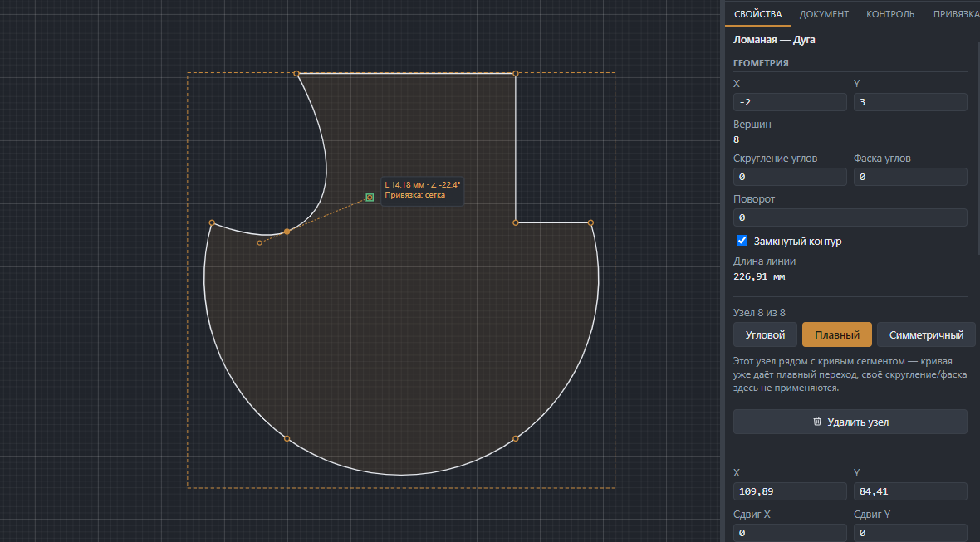Click the Удалить узел button
Screen dimensions: 980x542
[850, 422]
